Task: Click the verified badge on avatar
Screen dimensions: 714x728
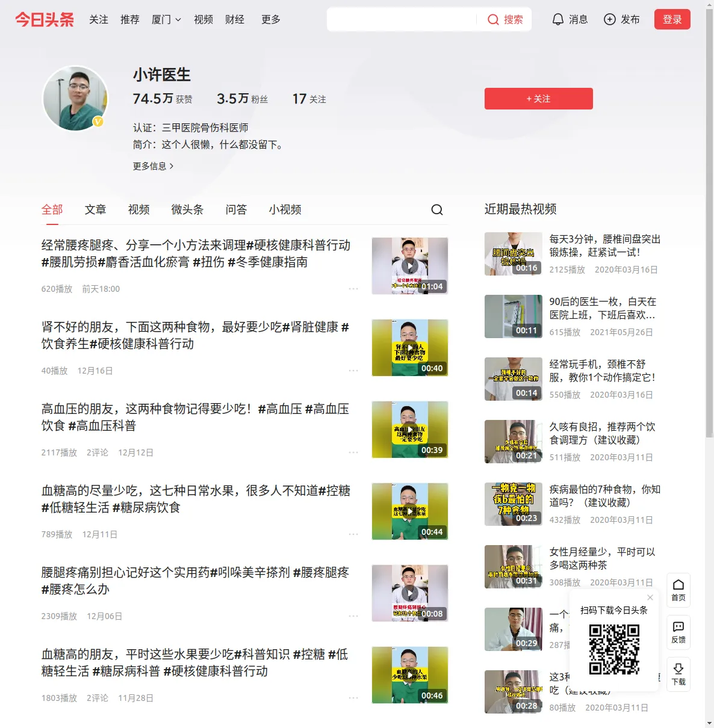Action: 98,122
